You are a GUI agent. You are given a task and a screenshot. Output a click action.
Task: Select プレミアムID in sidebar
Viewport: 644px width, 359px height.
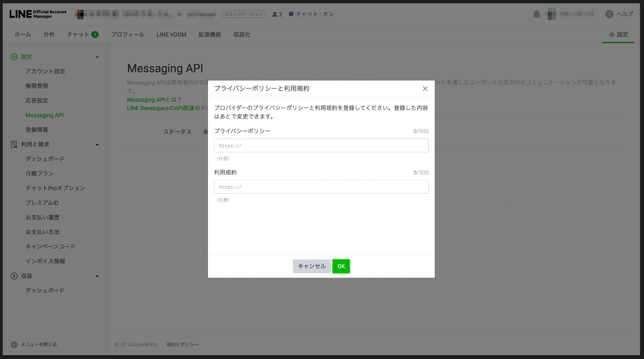[42, 203]
